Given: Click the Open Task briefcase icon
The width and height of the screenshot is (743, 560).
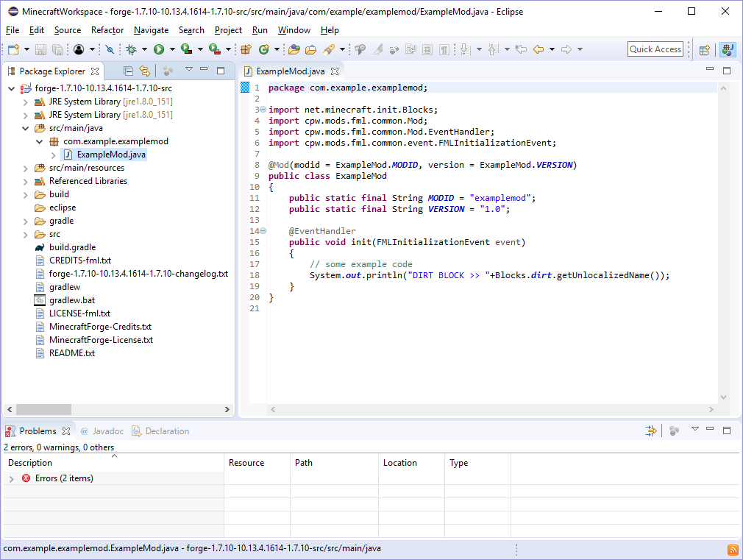Looking at the screenshot, I should coord(311,49).
